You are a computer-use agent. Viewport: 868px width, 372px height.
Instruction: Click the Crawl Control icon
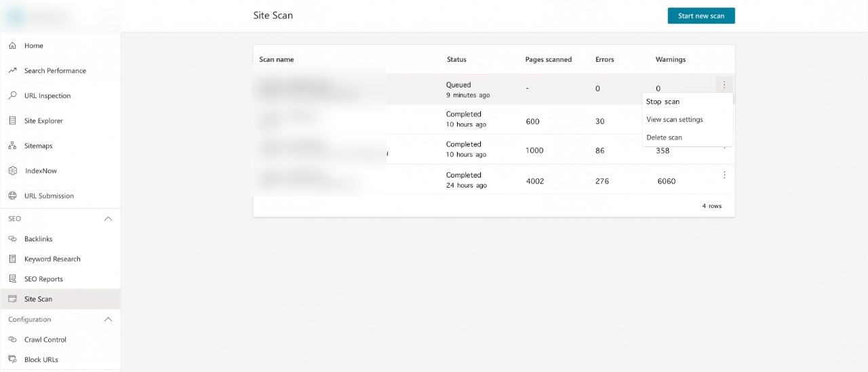point(12,339)
